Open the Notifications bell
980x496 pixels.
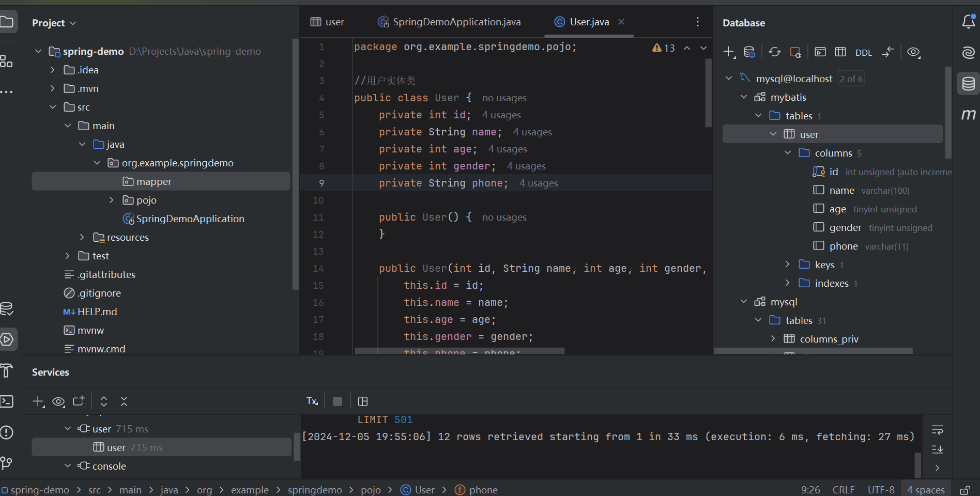(968, 22)
